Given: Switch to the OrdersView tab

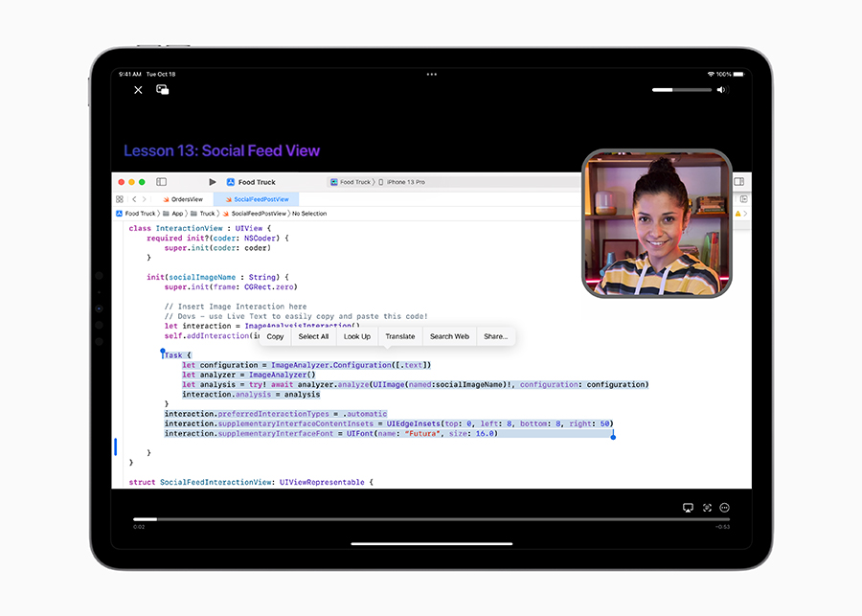Looking at the screenshot, I should 183,199.
